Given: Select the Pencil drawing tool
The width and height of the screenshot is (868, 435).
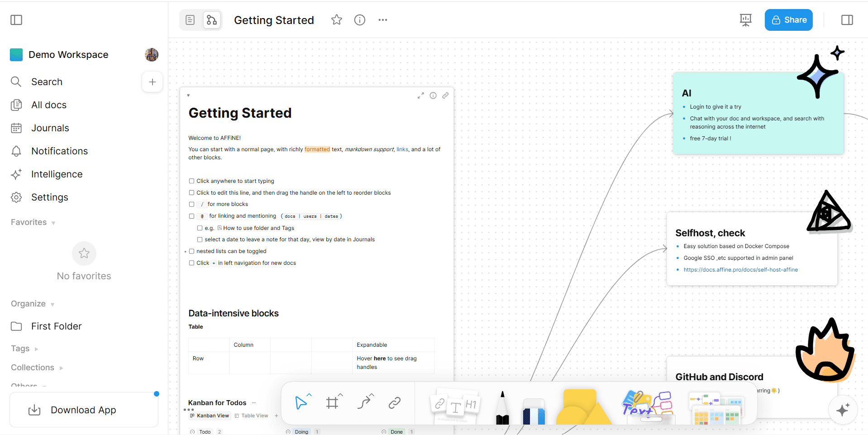Looking at the screenshot, I should (502, 407).
